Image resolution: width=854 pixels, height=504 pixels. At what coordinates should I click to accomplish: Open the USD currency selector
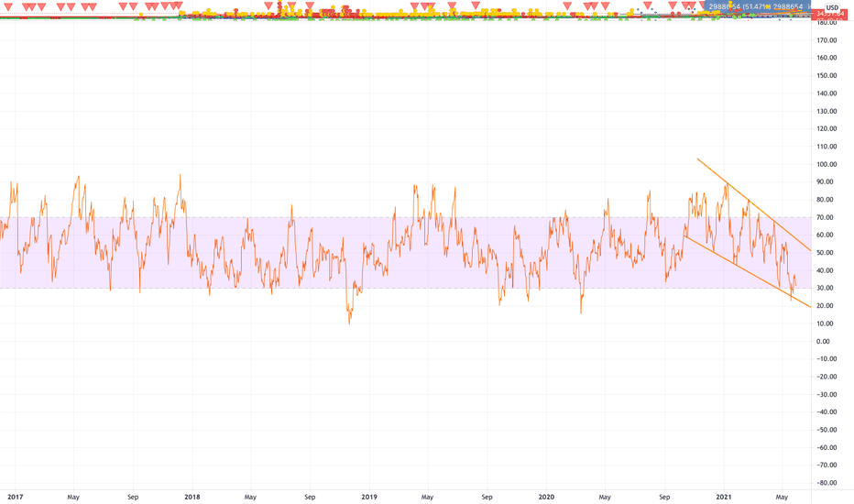(x=832, y=7)
